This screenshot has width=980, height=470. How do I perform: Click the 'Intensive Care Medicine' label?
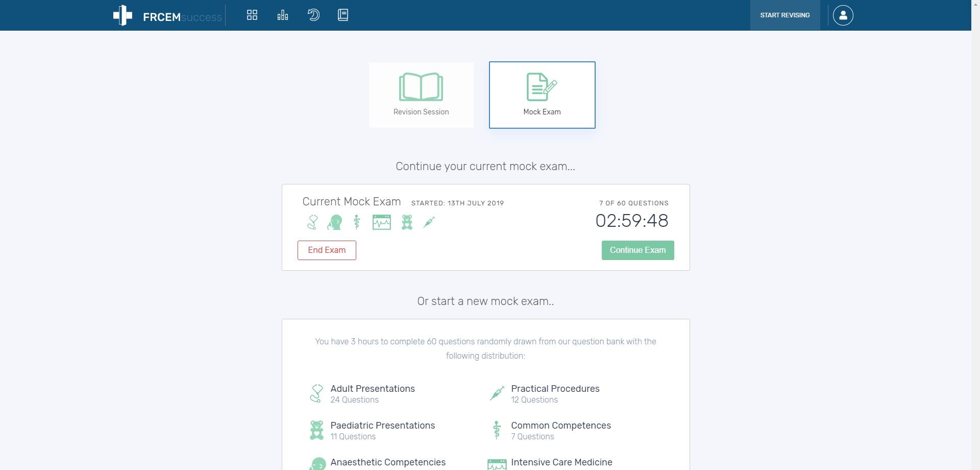coord(561,462)
